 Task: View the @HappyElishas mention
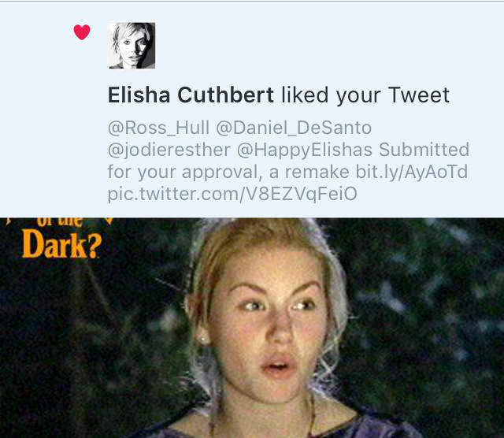(305, 150)
